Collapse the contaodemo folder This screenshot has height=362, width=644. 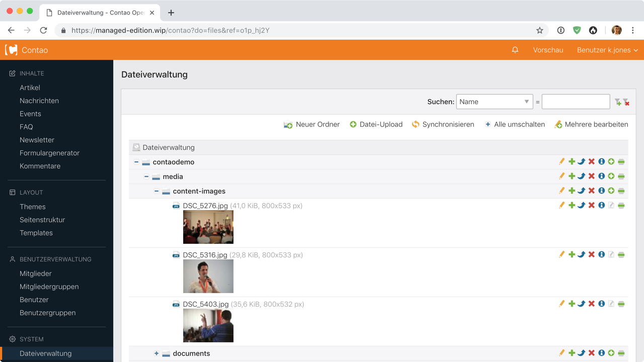[x=136, y=162]
